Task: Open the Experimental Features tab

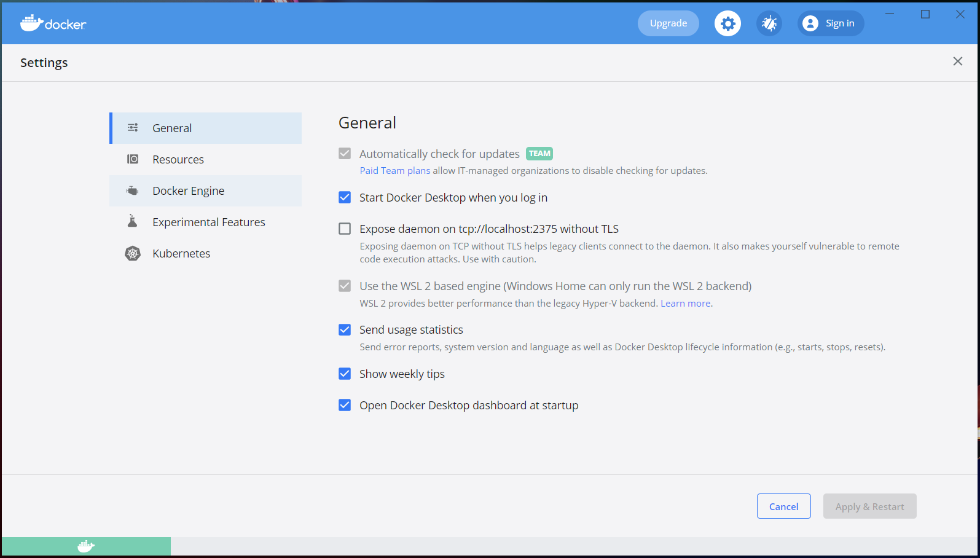Action: (206, 222)
